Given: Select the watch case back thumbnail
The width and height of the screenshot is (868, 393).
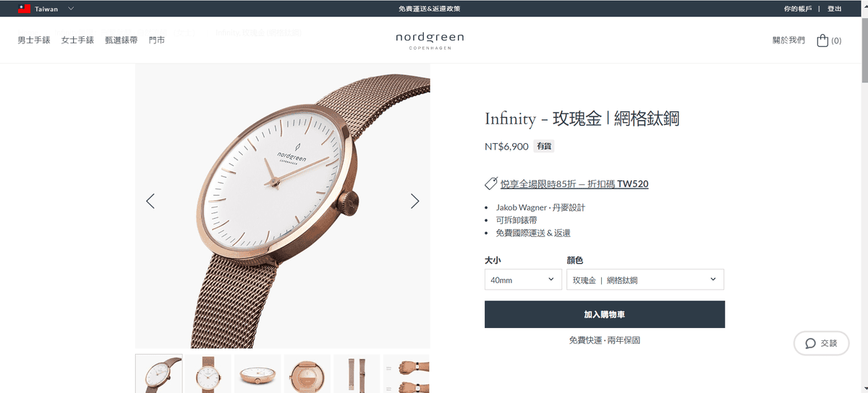Looking at the screenshot, I should point(307,373).
